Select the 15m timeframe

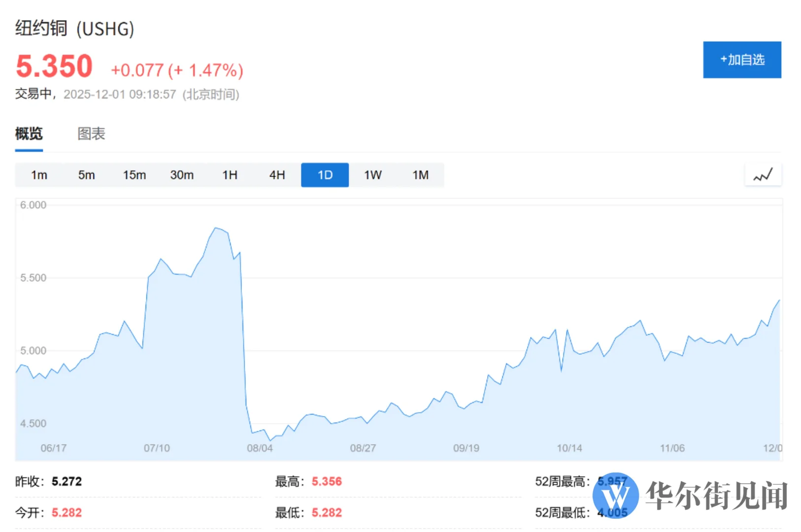click(x=134, y=175)
